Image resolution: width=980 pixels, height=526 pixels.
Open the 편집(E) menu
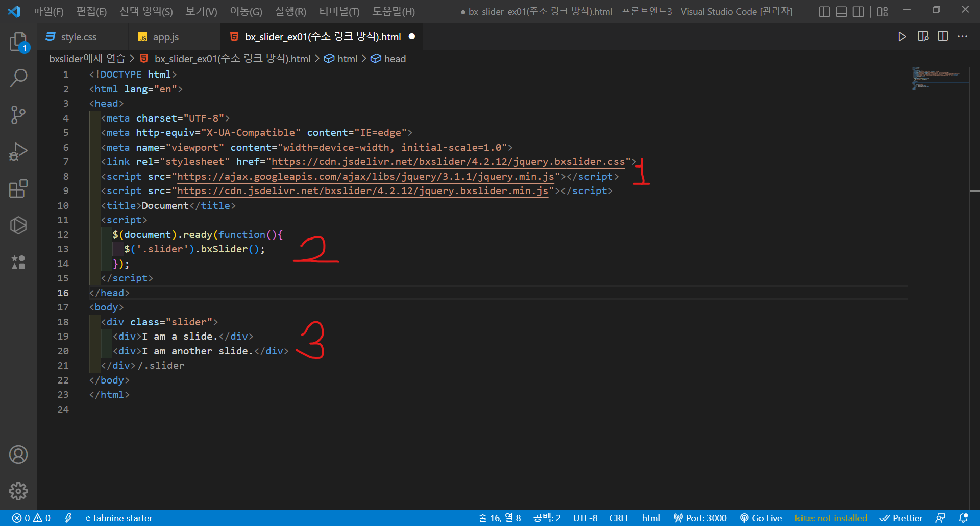click(x=92, y=11)
